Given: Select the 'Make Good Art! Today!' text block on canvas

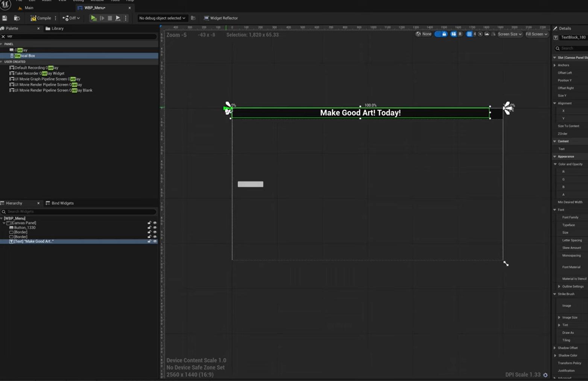Looking at the screenshot, I should [360, 113].
